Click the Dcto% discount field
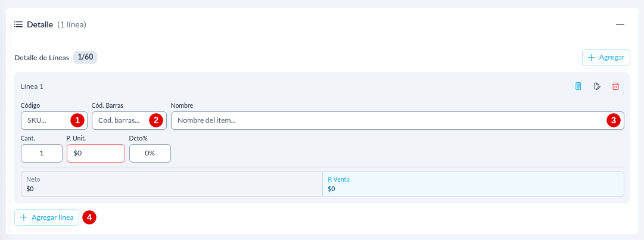Image resolution: width=644 pixels, height=240 pixels. pos(150,154)
